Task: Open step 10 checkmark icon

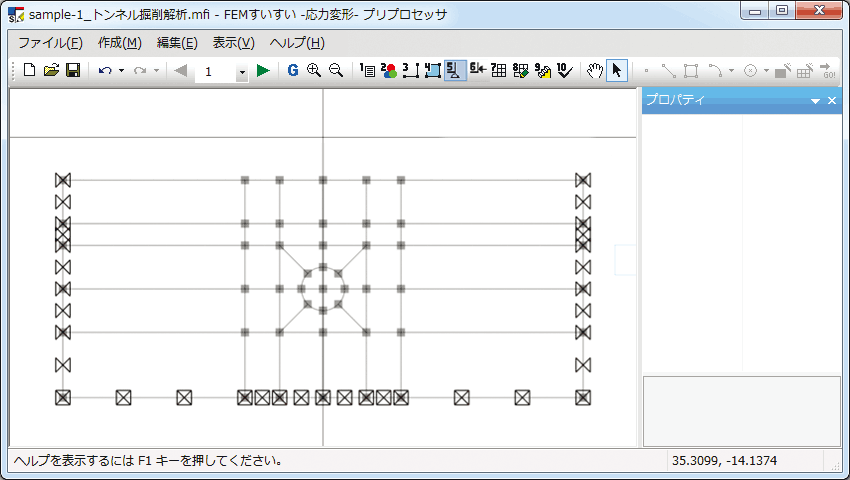Action: point(565,71)
